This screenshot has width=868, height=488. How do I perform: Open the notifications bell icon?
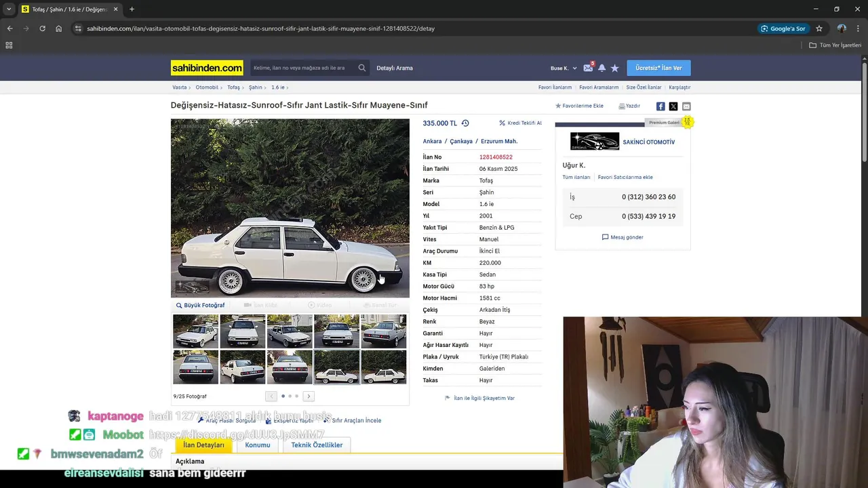point(601,68)
